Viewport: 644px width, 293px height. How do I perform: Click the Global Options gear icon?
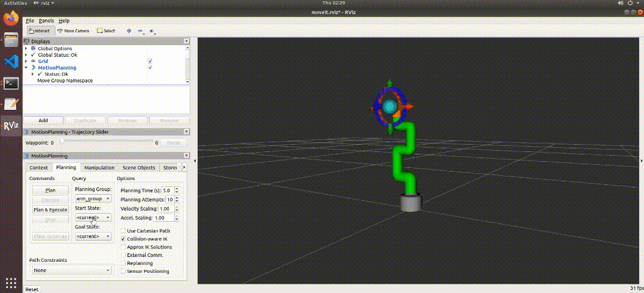[x=34, y=48]
